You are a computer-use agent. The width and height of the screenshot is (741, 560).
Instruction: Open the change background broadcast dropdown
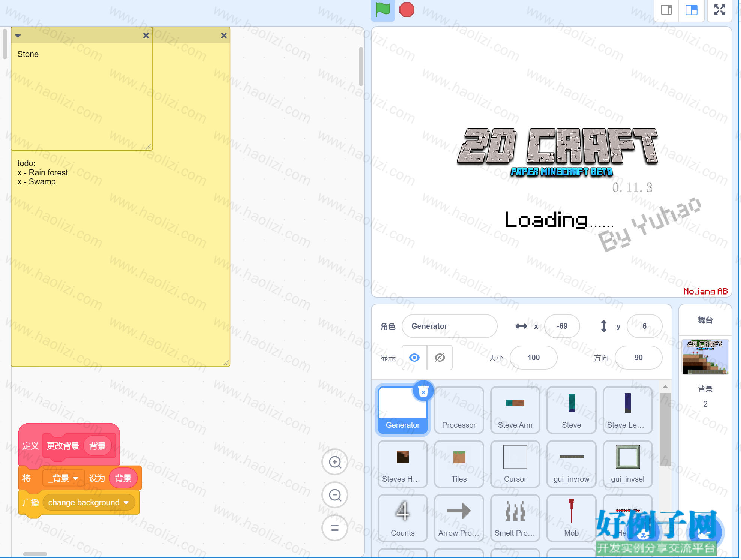(88, 503)
